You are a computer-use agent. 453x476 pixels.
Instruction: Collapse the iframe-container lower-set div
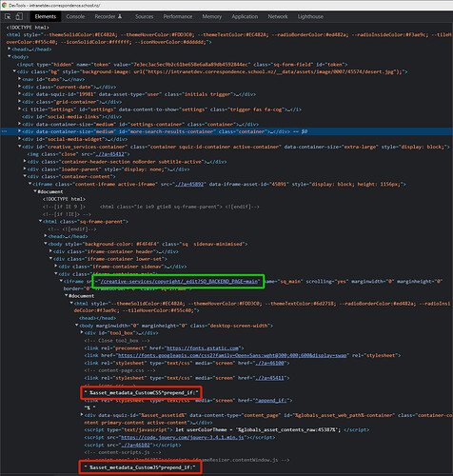(x=51, y=259)
